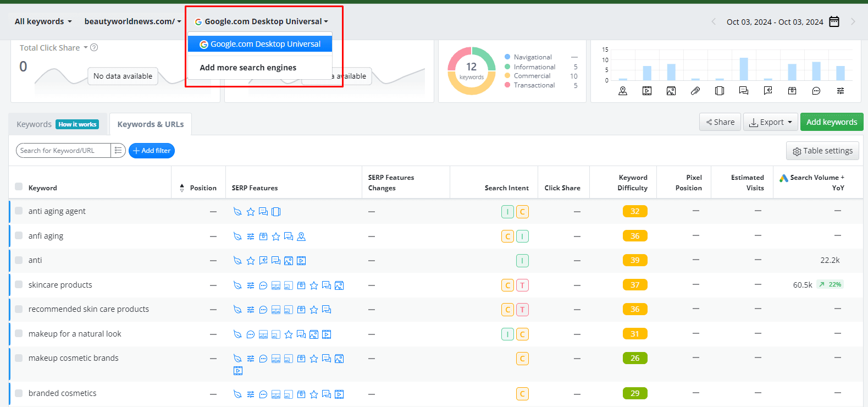This screenshot has height=407, width=868.
Task: Click the carousel icon under the bar chart
Action: click(720, 91)
